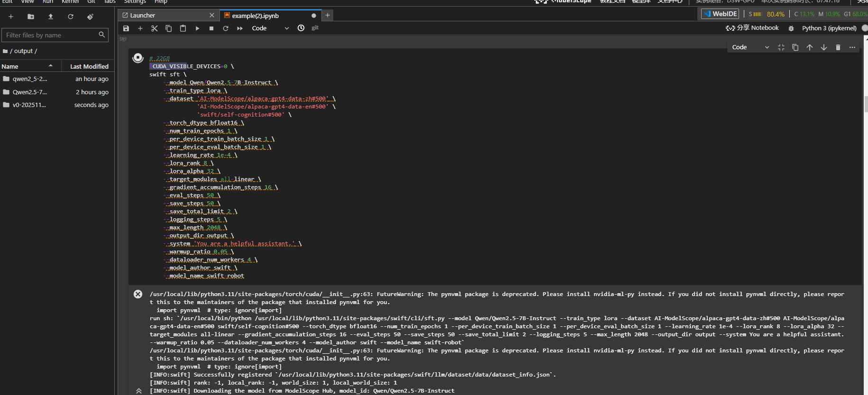The height and width of the screenshot is (395, 868).
Task: Click the M 10.9% memory indicator
Action: (x=829, y=14)
